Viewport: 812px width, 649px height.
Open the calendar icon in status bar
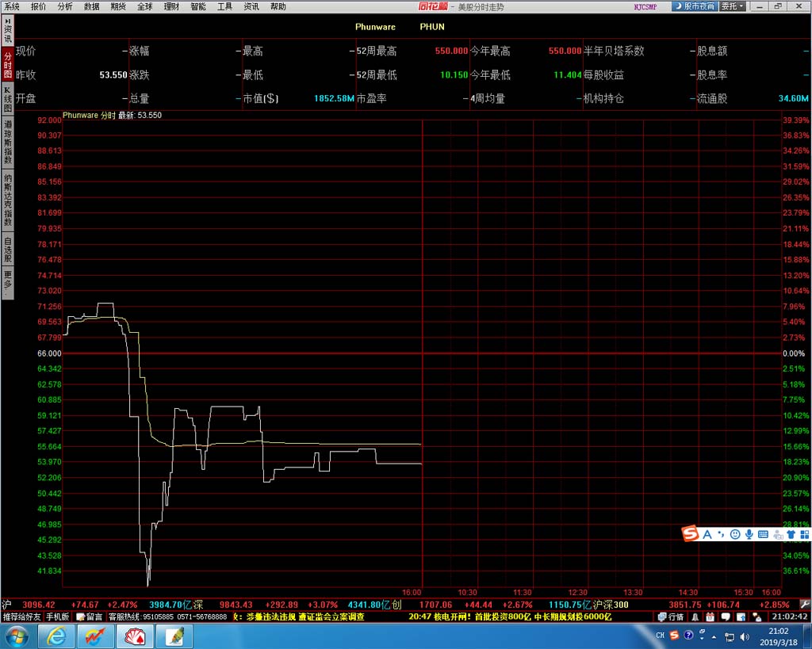tap(710, 617)
